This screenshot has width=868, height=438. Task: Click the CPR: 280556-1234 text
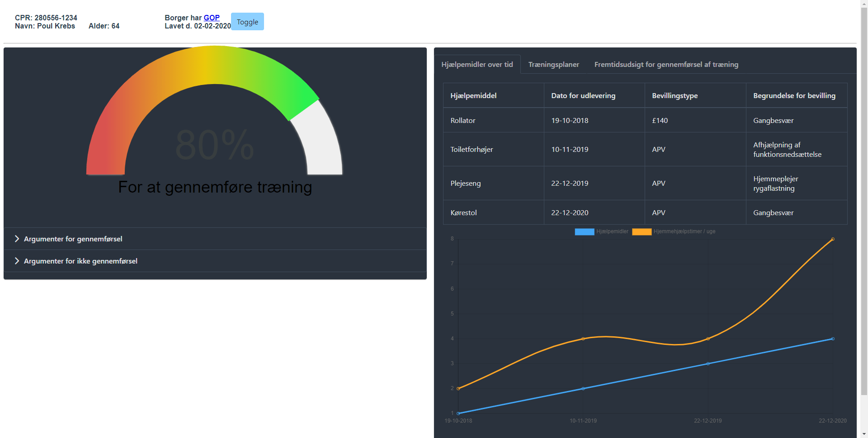tap(46, 18)
